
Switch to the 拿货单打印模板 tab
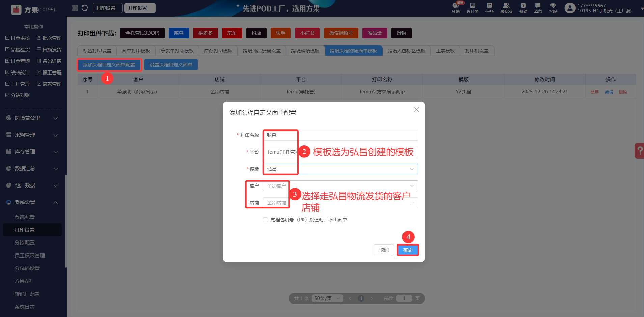point(177,51)
